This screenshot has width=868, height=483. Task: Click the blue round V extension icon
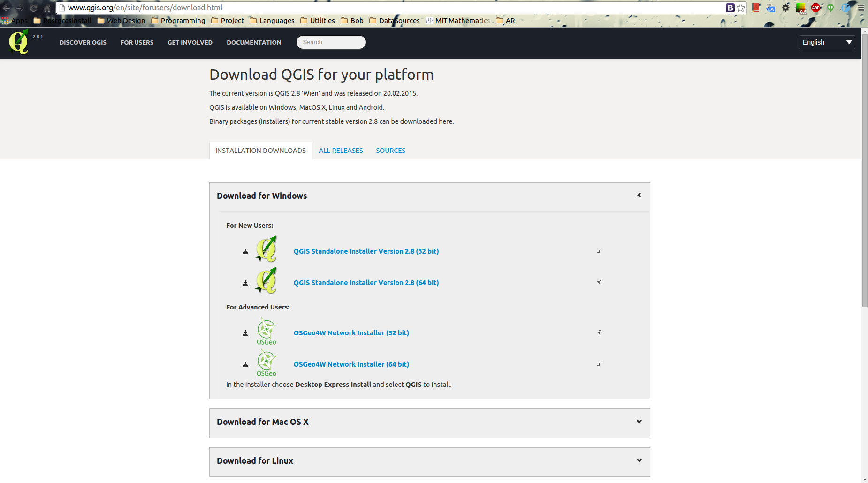[x=845, y=8]
